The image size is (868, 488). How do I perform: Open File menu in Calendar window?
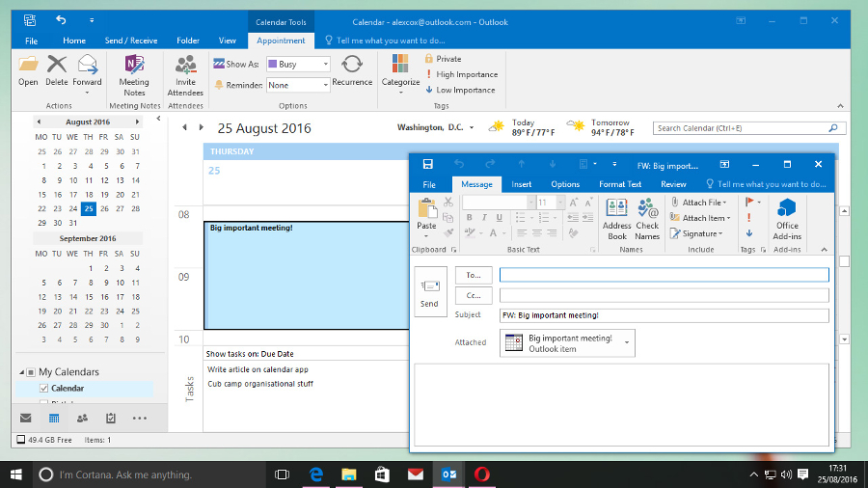(x=32, y=41)
